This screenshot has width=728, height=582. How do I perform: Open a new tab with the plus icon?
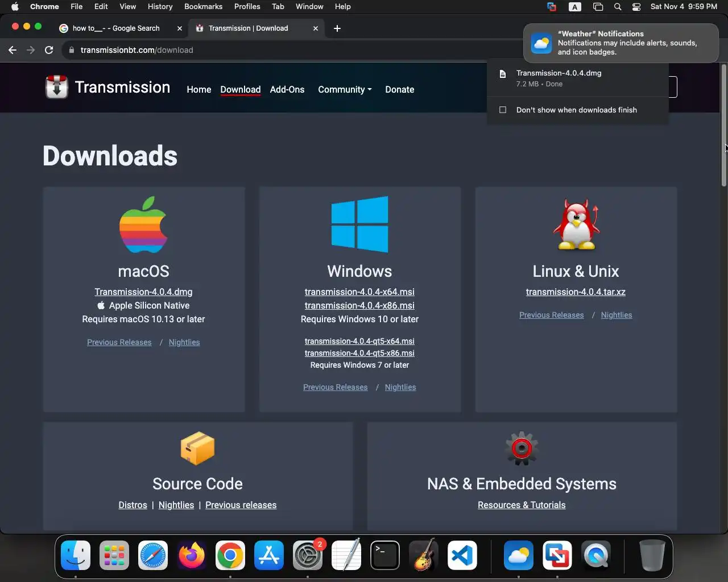click(337, 28)
